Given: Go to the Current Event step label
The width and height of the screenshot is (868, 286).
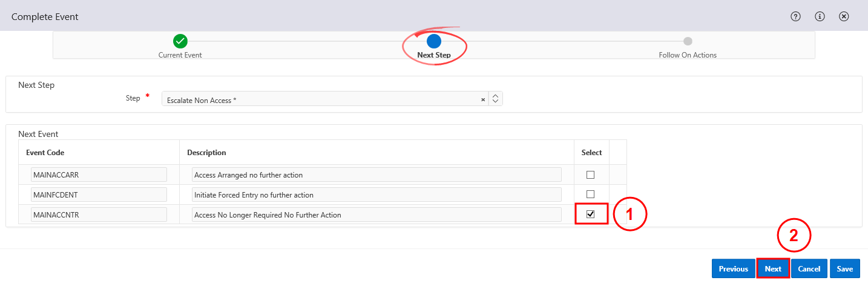Looking at the screenshot, I should (x=180, y=55).
